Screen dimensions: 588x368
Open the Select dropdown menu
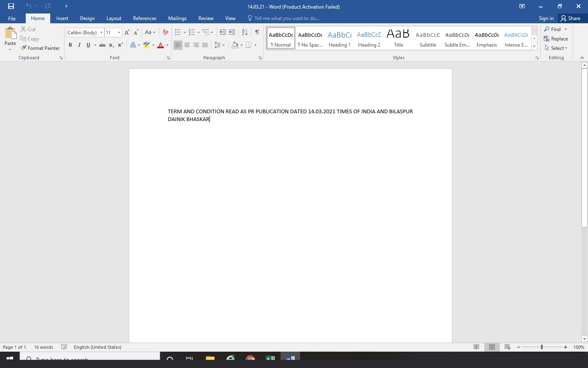pyautogui.click(x=556, y=48)
